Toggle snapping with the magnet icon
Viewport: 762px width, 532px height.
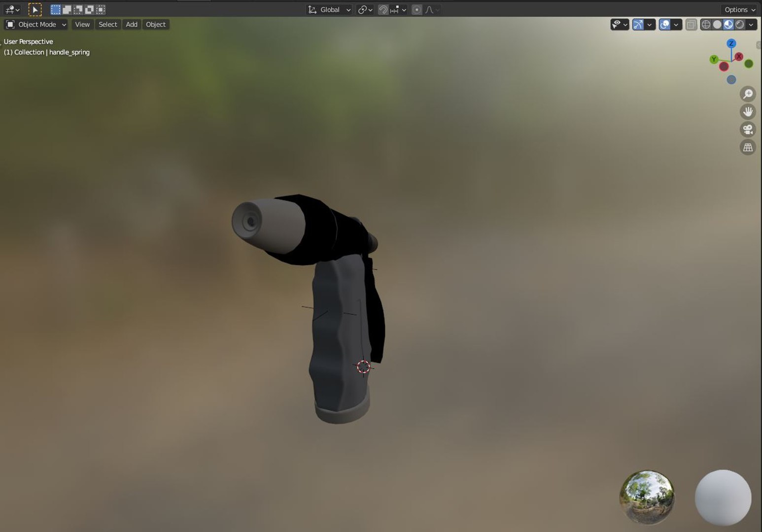[383, 9]
